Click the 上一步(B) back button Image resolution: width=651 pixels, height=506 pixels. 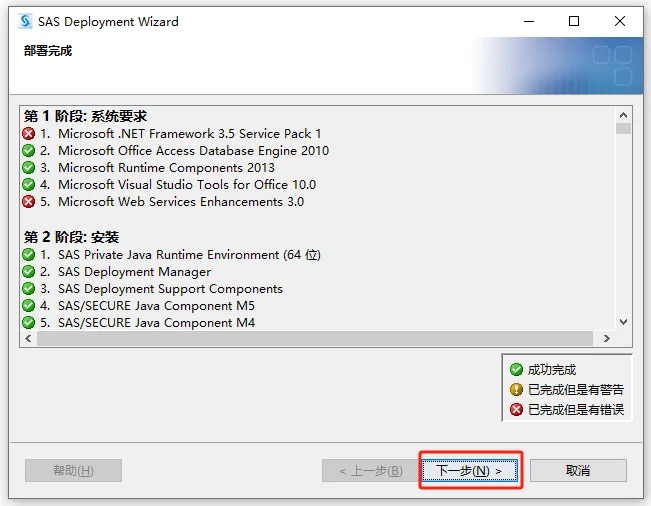tap(370, 470)
